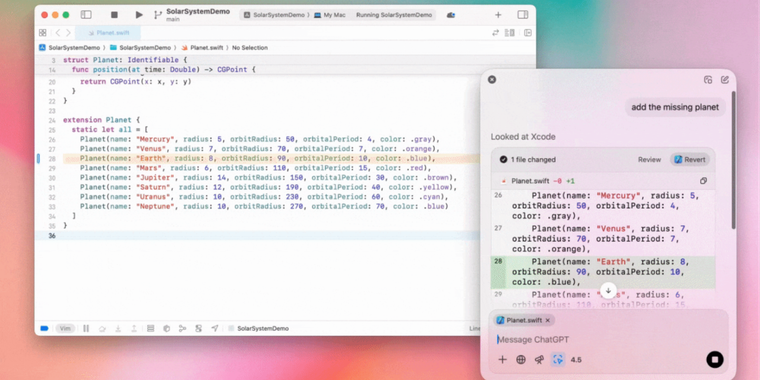Click the plus Library button in Xcode toolbar
The width and height of the screenshot is (760, 380).
click(498, 15)
